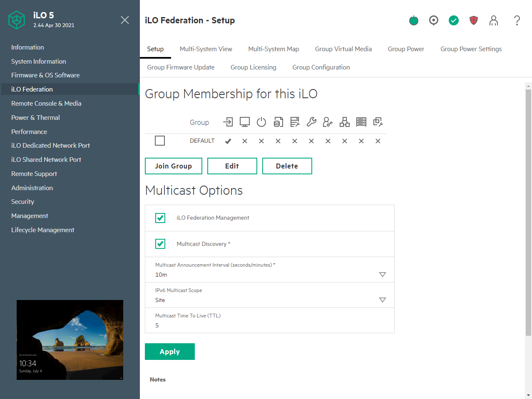This screenshot has height=399, width=532.
Task: Click the Remote Console privilege monitor icon
Action: (245, 122)
